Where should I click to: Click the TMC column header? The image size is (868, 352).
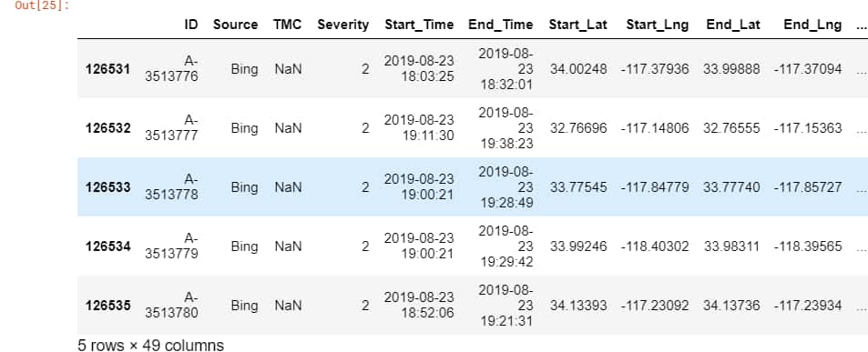[x=287, y=25]
